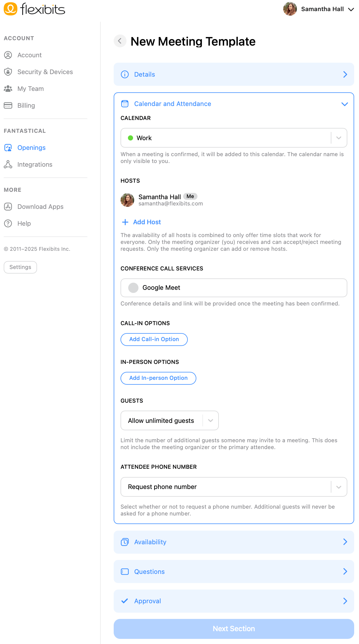Open the Work calendar dropdown arrow

pos(339,138)
